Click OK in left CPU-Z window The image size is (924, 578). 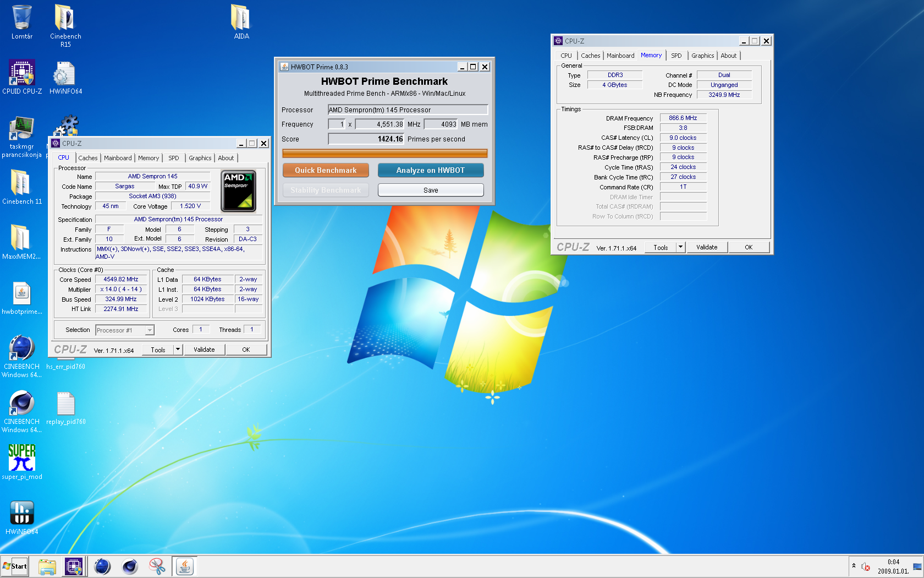[246, 350]
